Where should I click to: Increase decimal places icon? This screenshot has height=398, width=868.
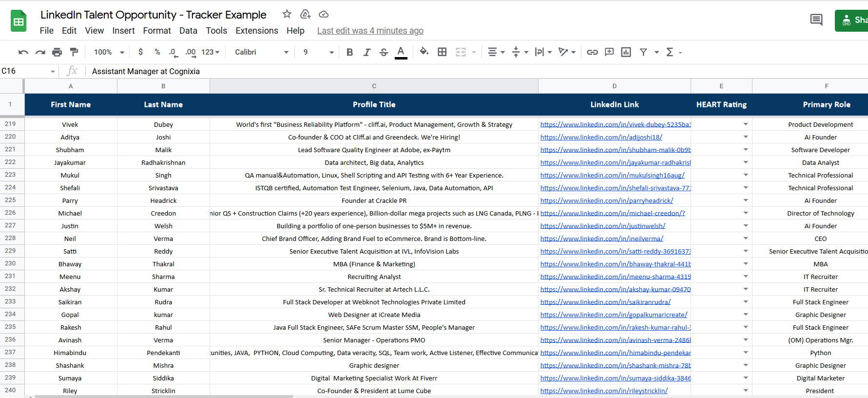click(190, 52)
